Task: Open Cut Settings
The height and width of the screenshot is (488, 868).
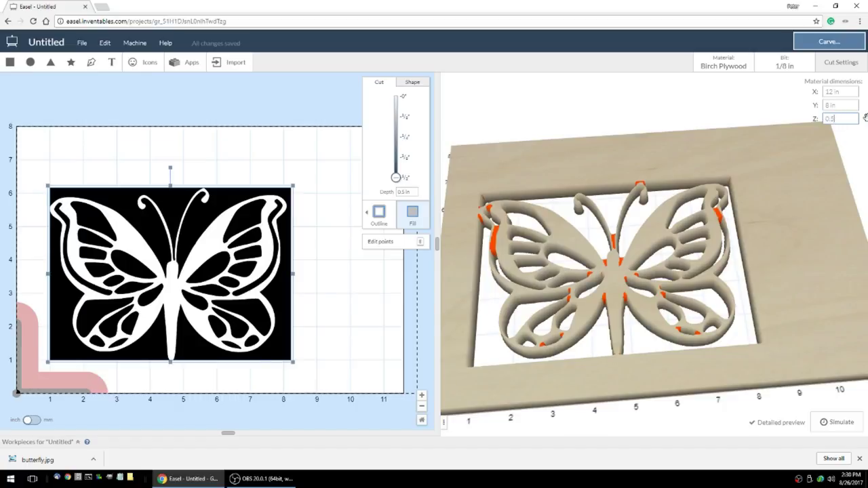Action: click(x=841, y=62)
